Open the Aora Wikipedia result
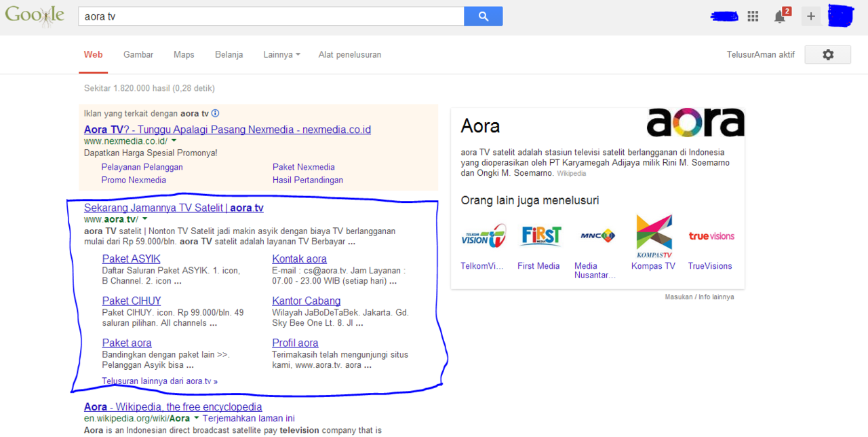The height and width of the screenshot is (437, 868). coord(173,407)
